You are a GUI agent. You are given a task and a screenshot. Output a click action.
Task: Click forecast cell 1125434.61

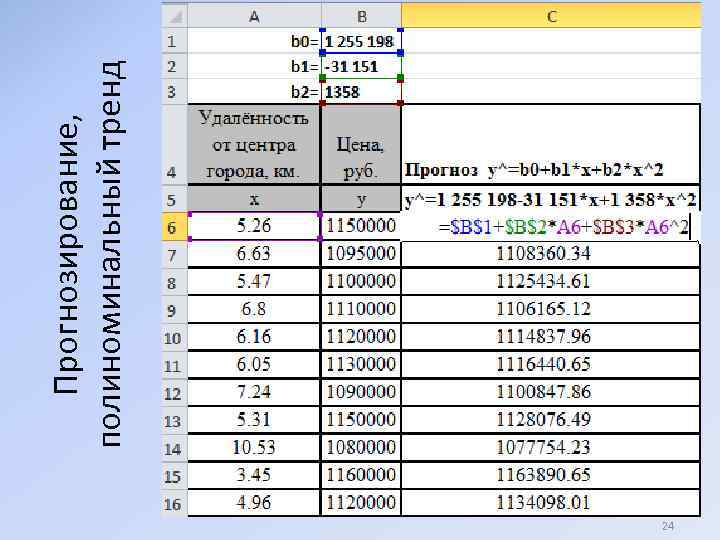coord(551,281)
